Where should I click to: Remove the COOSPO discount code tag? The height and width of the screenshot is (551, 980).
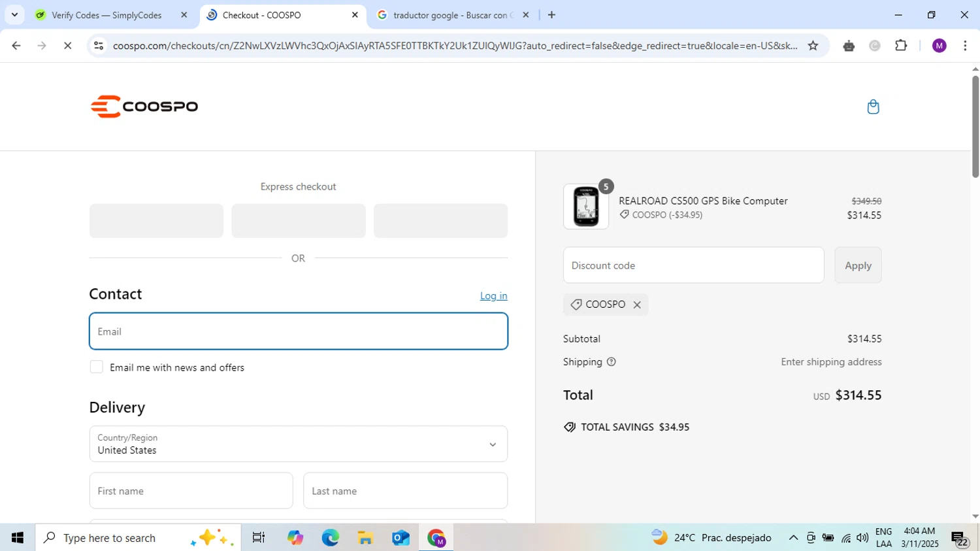(x=637, y=305)
